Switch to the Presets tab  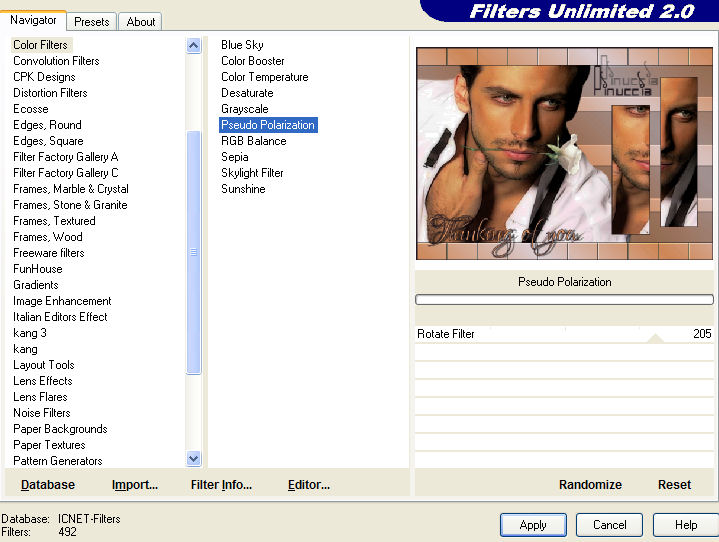[91, 22]
